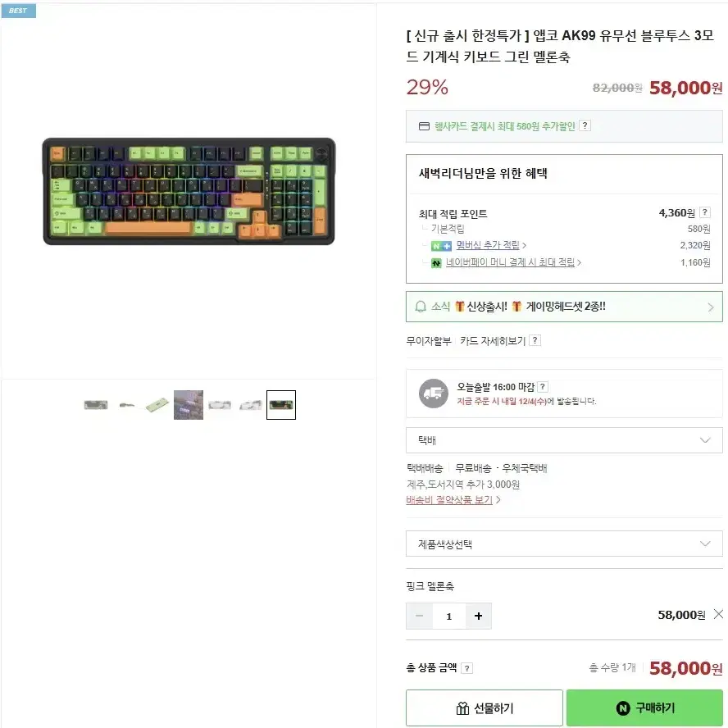Open 멤버십 추가 적립 link
The image size is (728, 728).
click(488, 245)
